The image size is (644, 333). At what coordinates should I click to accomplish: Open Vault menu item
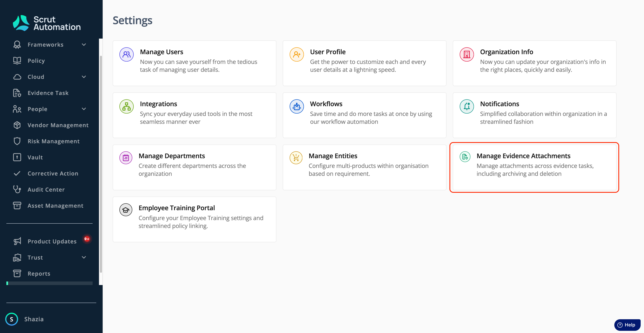pos(35,157)
